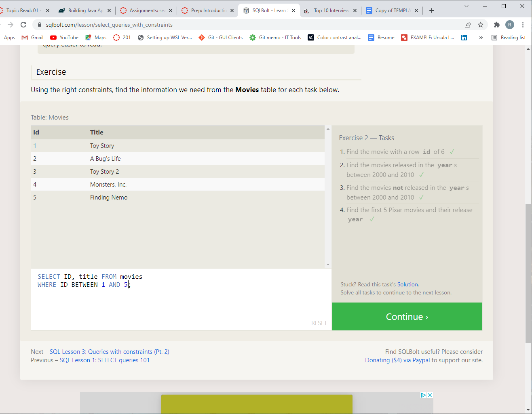Bookmark this page with star icon
Viewport: 532px width, 414px height.
click(481, 25)
